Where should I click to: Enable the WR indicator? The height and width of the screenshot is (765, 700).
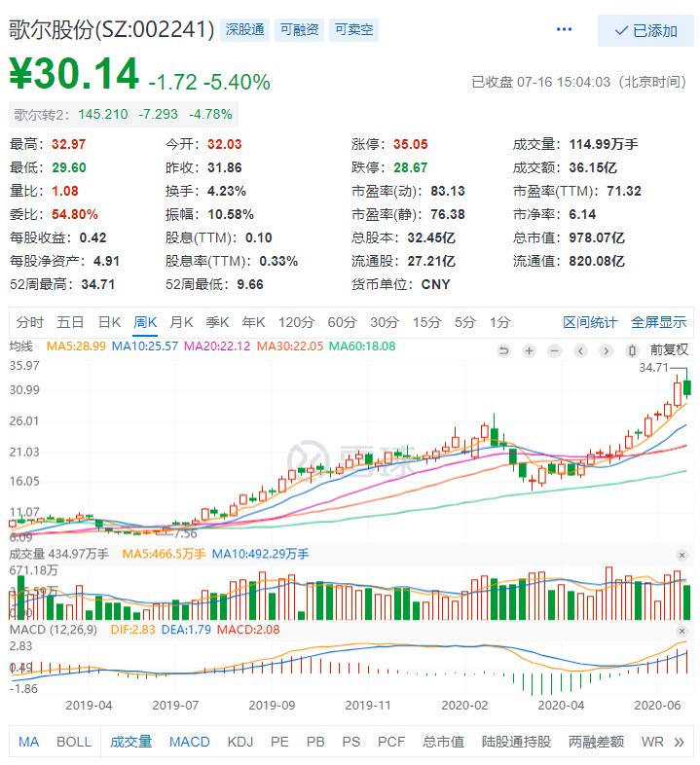click(x=652, y=742)
